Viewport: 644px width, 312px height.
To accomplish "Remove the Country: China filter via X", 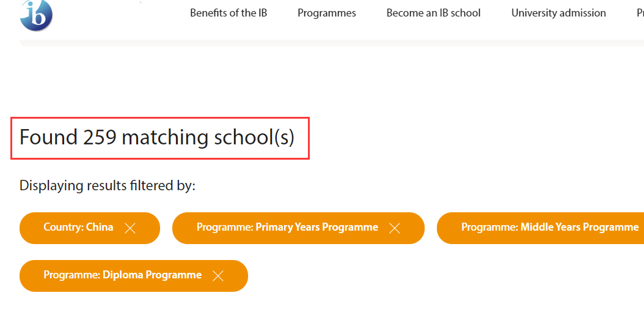I will (130, 228).
